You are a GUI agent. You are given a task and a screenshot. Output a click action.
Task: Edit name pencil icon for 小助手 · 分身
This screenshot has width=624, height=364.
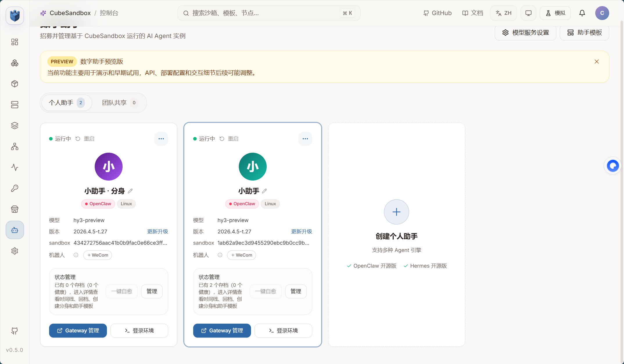coord(130,191)
